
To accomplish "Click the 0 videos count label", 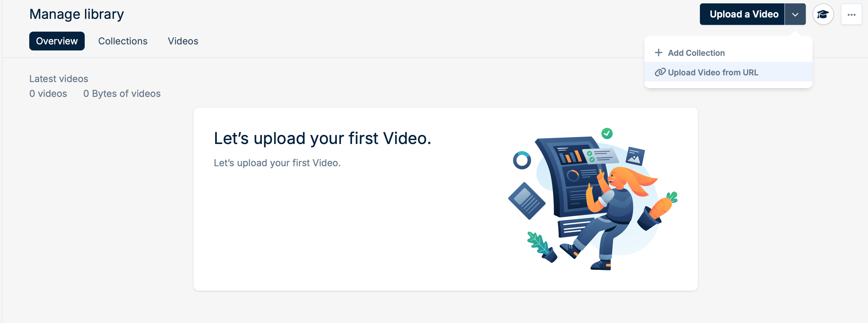I will [x=48, y=94].
